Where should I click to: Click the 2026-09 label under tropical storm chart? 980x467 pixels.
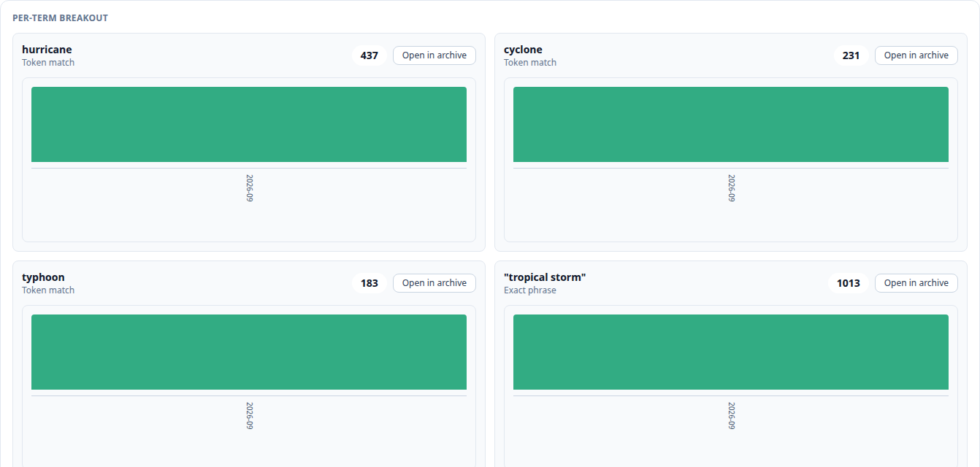(x=731, y=416)
